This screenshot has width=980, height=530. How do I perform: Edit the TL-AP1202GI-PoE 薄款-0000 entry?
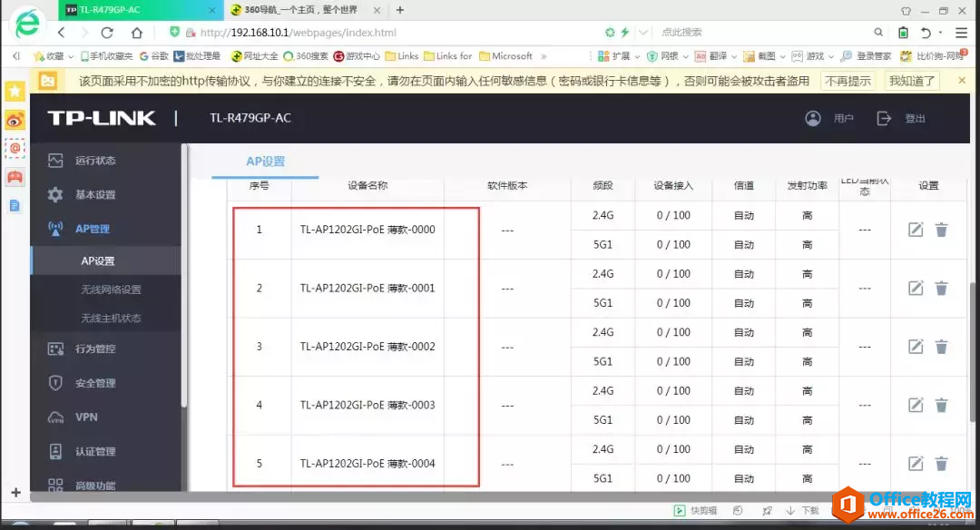coord(916,230)
